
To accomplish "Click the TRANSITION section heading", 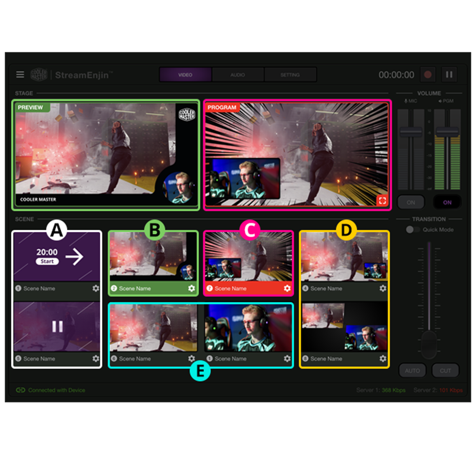I will tap(429, 219).
